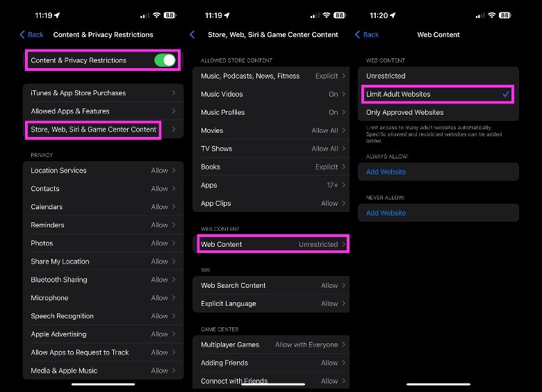Select Only Approved Websites option
542x392 pixels.
[438, 113]
